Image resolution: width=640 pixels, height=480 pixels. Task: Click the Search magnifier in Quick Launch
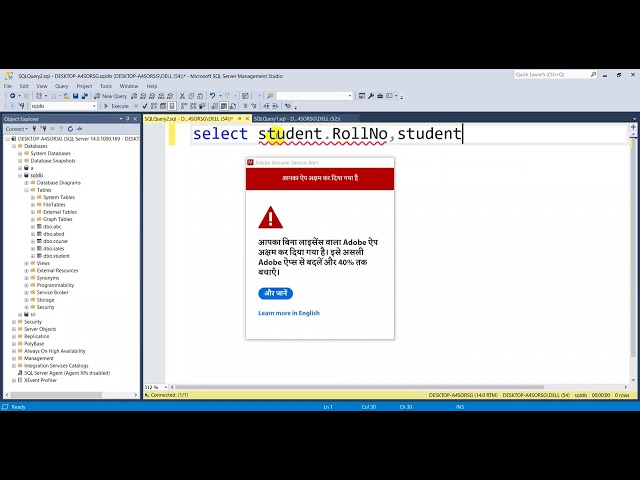[x=593, y=75]
